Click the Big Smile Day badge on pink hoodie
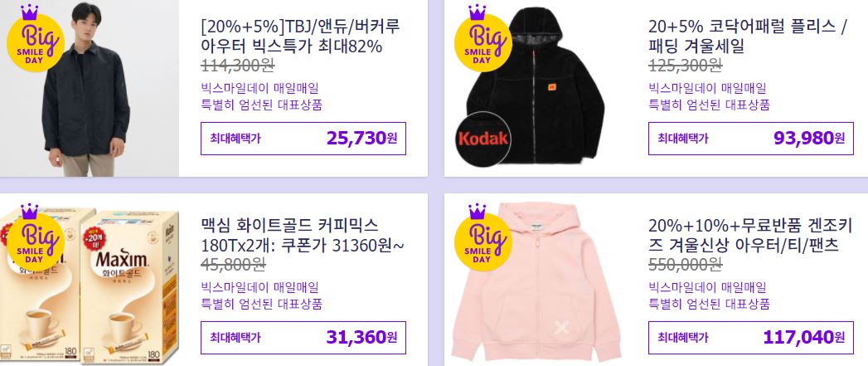Screen dimensions: 868x366 tap(482, 237)
